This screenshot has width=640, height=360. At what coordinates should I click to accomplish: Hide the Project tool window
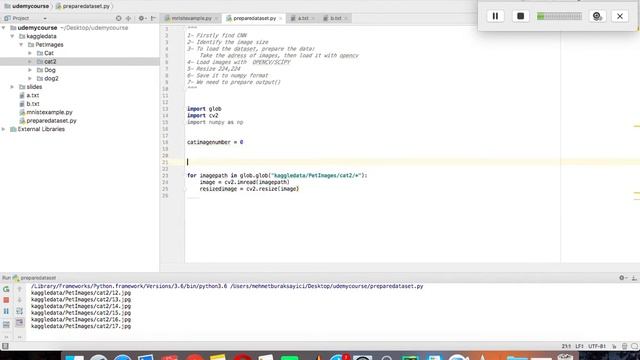pos(153,18)
